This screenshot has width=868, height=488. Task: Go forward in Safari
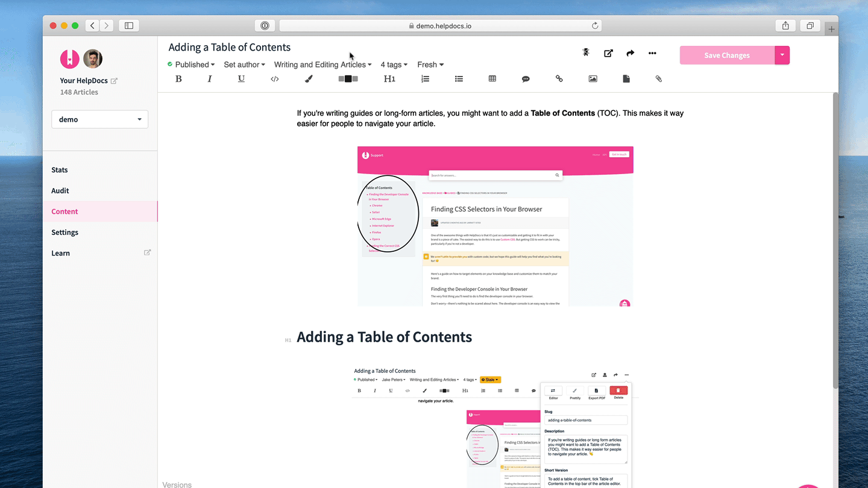pyautogui.click(x=107, y=25)
